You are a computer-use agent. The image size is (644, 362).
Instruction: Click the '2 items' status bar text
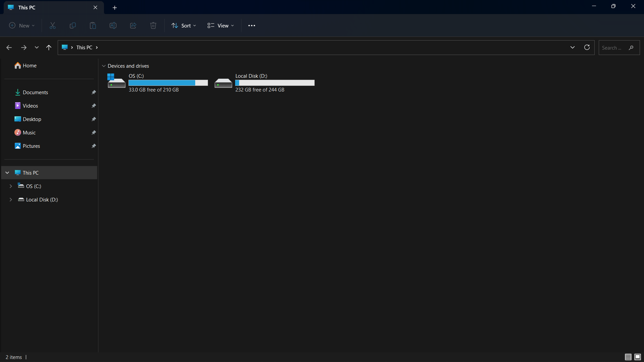pyautogui.click(x=14, y=357)
